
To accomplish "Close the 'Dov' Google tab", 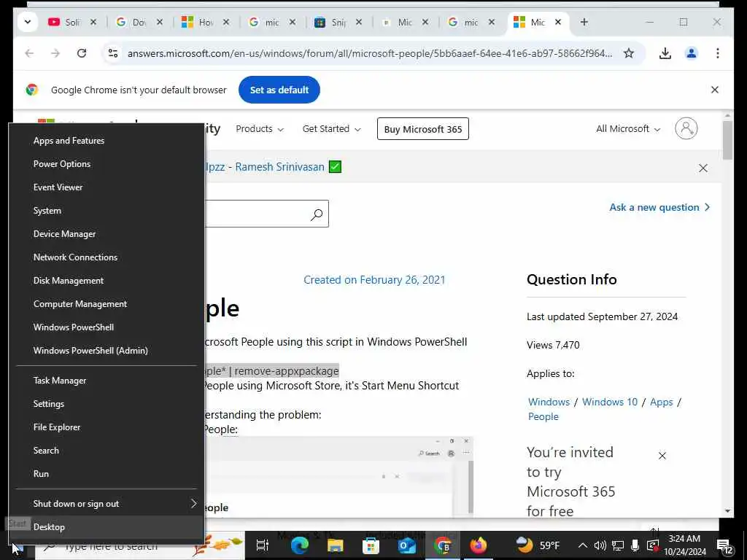I will [x=160, y=22].
